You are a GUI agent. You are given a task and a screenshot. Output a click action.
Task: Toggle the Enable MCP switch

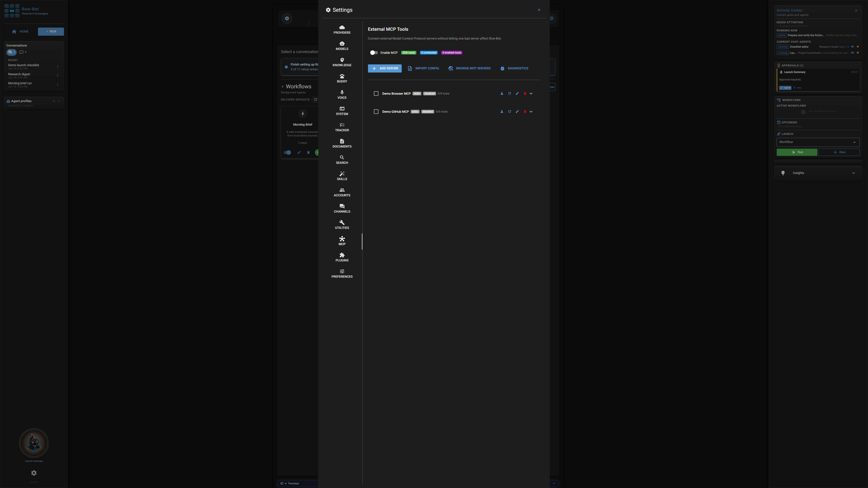click(374, 53)
